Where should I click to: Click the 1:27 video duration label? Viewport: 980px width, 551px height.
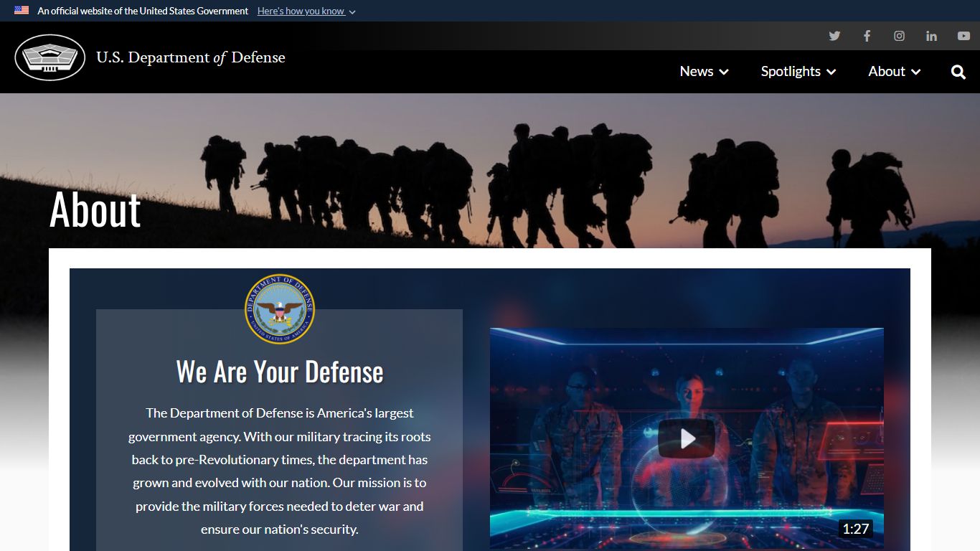(x=855, y=529)
